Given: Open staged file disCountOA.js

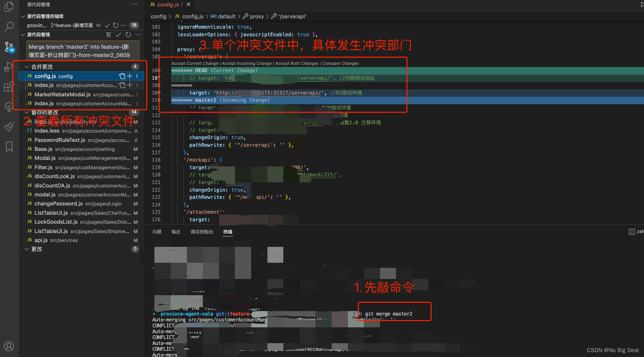Looking at the screenshot, I should click(x=82, y=185).
